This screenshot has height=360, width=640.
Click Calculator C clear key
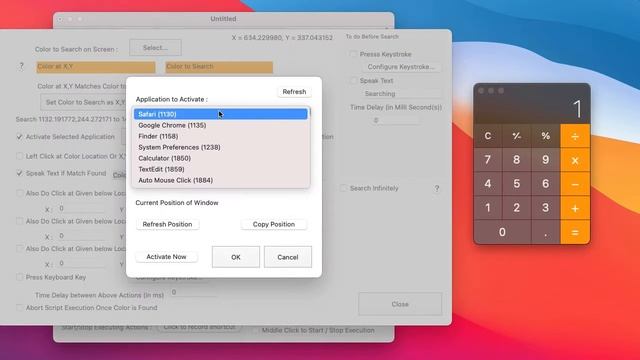[488, 136]
